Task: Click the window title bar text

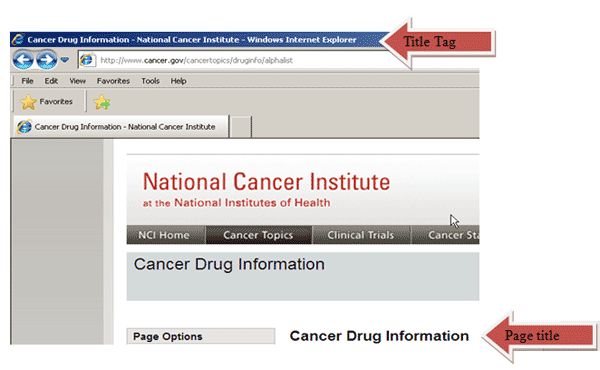Action: 192,40
